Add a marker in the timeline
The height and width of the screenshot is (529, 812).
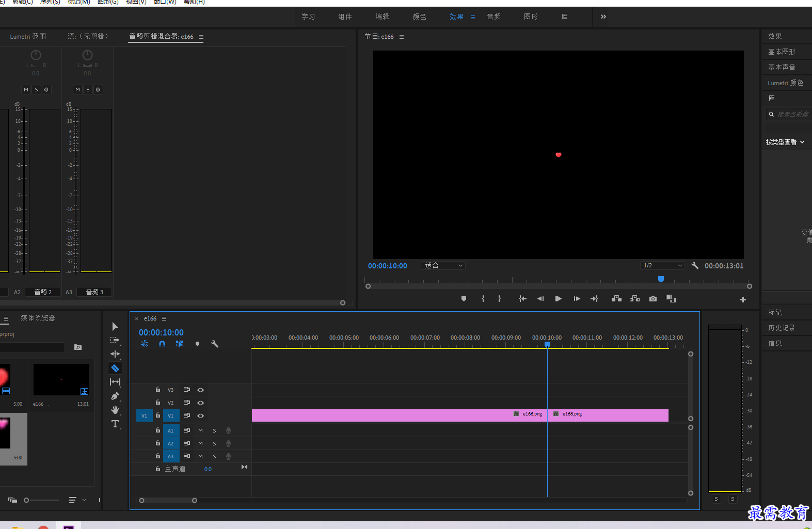197,344
